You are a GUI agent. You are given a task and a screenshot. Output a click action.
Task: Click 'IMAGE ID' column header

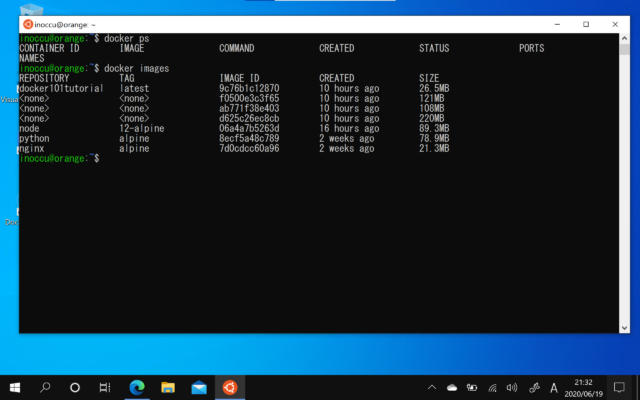(x=239, y=78)
